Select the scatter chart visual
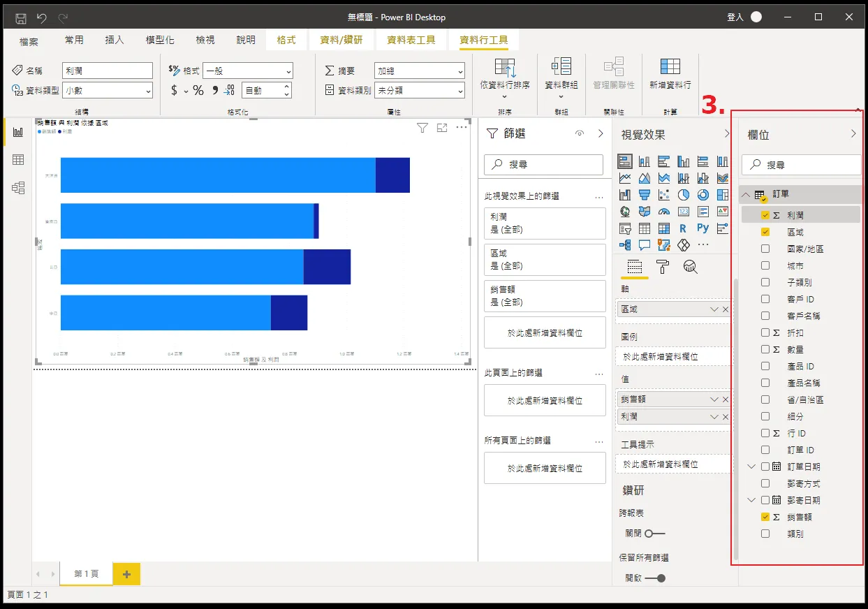 [664, 195]
